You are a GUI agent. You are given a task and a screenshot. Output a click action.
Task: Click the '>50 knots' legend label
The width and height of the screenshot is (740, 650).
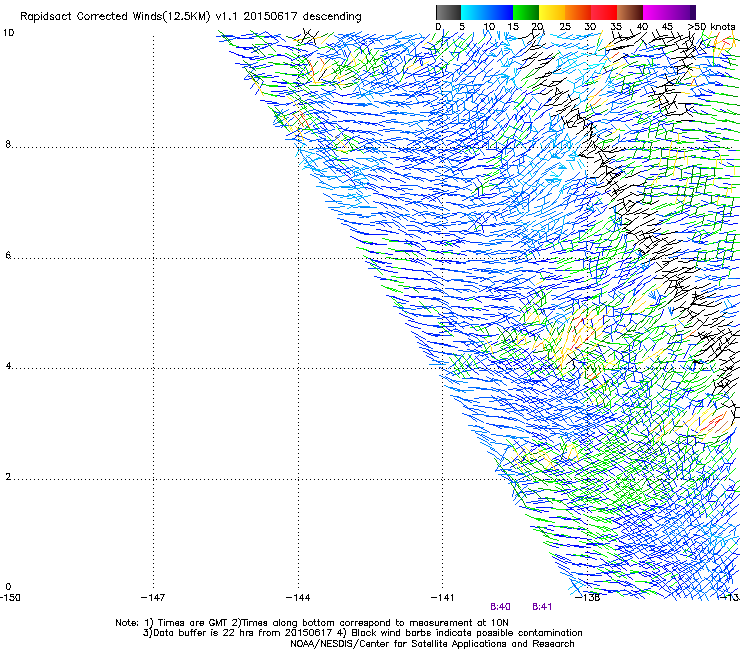coord(712,26)
